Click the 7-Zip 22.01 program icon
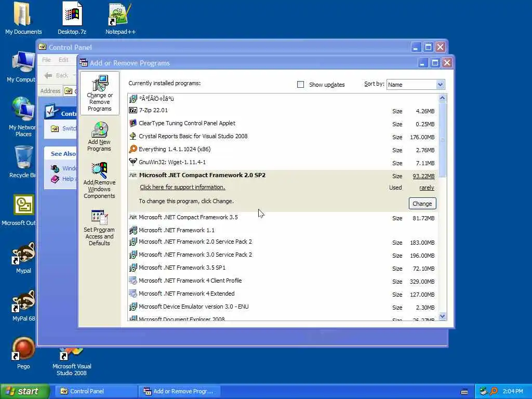The width and height of the screenshot is (532, 399). tap(133, 110)
